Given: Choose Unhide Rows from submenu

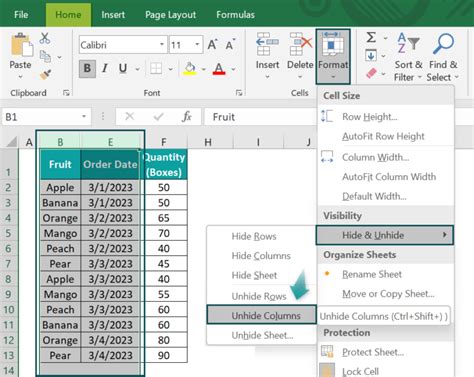Looking at the screenshot, I should tap(261, 296).
